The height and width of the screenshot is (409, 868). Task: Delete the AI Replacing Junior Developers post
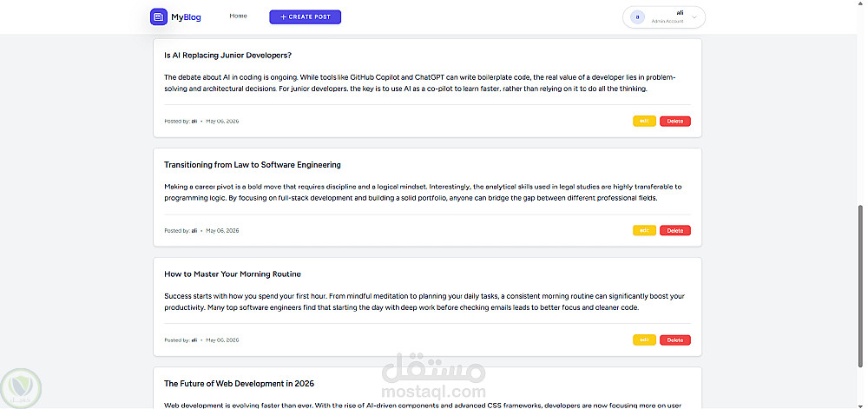point(674,122)
